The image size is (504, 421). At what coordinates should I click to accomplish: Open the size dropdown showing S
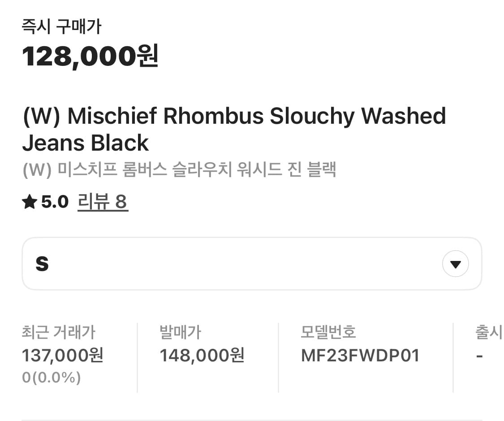(x=251, y=264)
